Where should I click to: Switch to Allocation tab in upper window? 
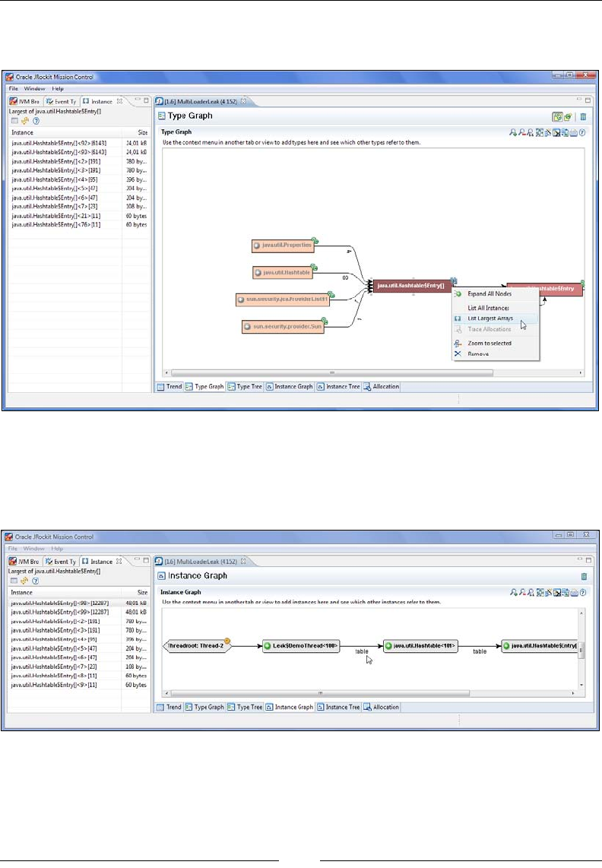[x=381, y=386]
